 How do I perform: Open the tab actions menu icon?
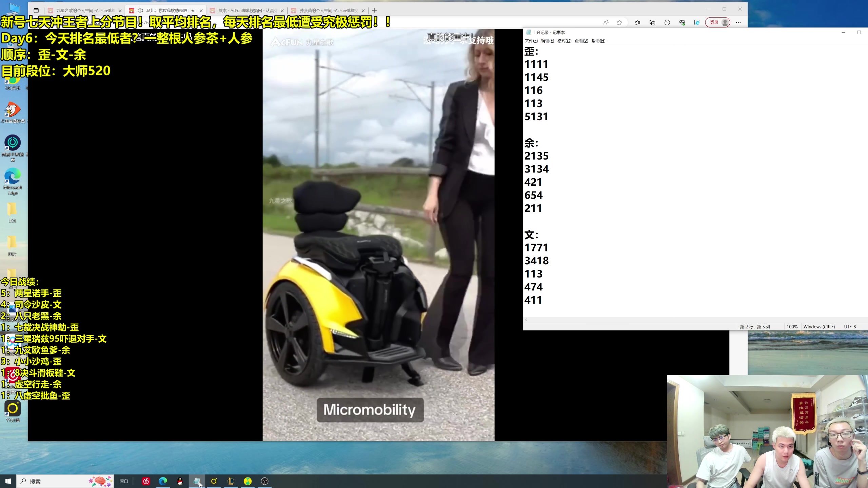[x=36, y=11]
